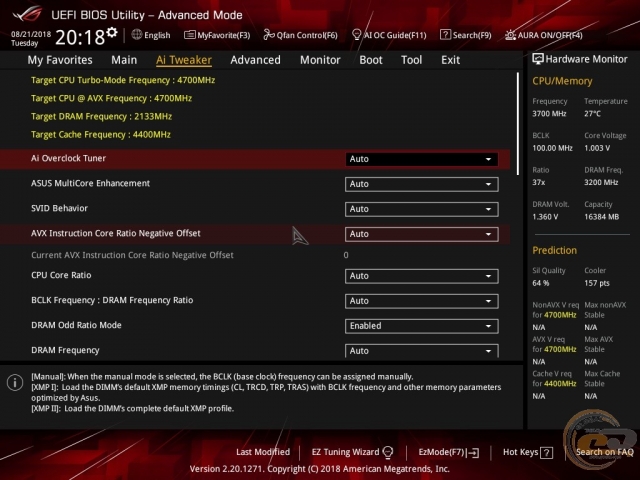Click the Sil Quality 64 % value
Screen dimensions: 640x480
coord(540,283)
